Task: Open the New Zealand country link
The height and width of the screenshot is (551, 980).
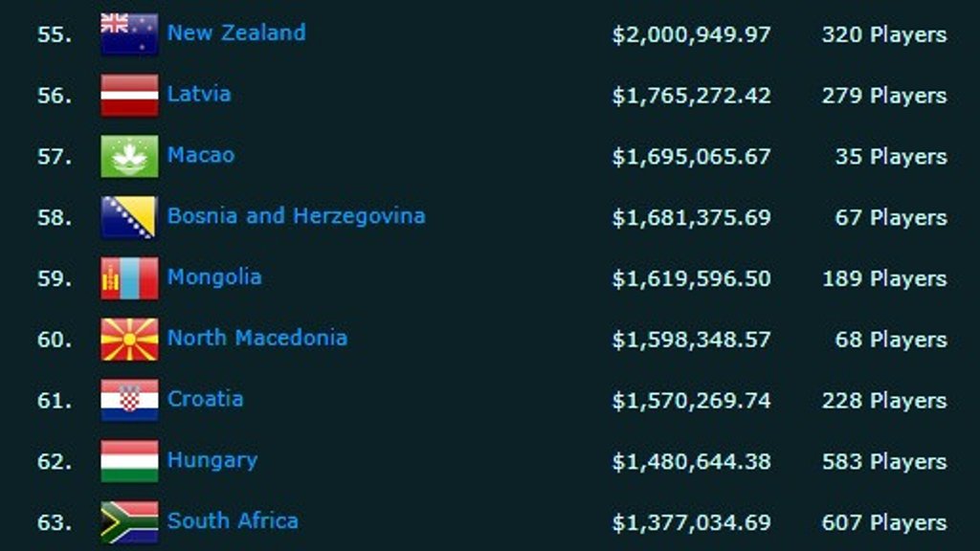Action: click(236, 33)
